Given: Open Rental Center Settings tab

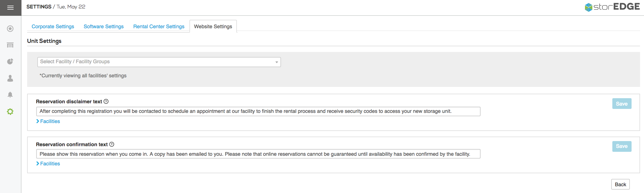Looking at the screenshot, I should click(x=159, y=27).
